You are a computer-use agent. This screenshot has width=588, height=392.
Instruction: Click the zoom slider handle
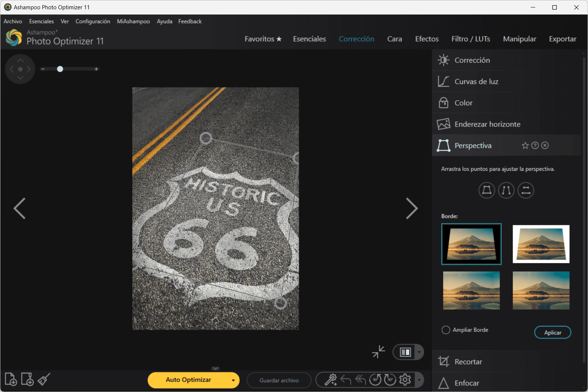[60, 69]
